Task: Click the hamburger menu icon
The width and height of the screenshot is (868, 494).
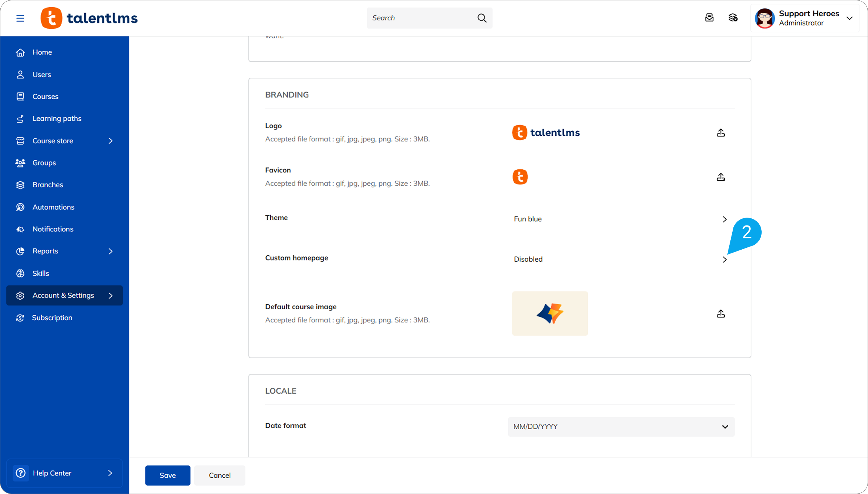Action: [x=20, y=18]
